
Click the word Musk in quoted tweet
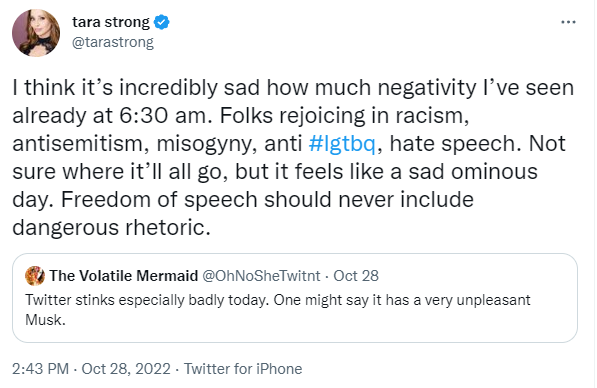(x=45, y=320)
